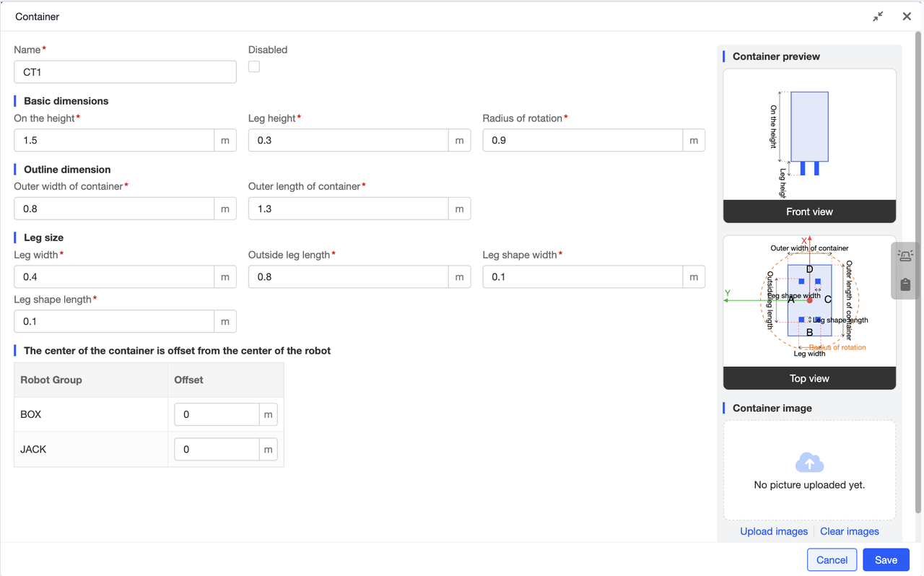
Task: Click the Cancel button
Action: (832, 559)
